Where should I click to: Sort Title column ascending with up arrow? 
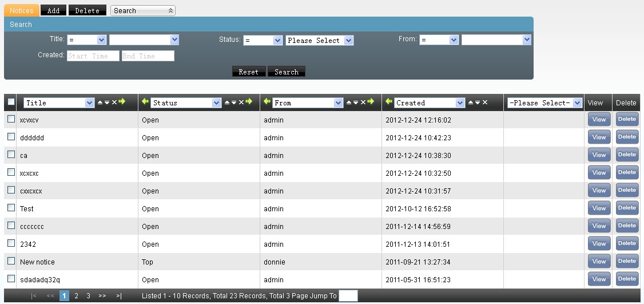point(100,102)
